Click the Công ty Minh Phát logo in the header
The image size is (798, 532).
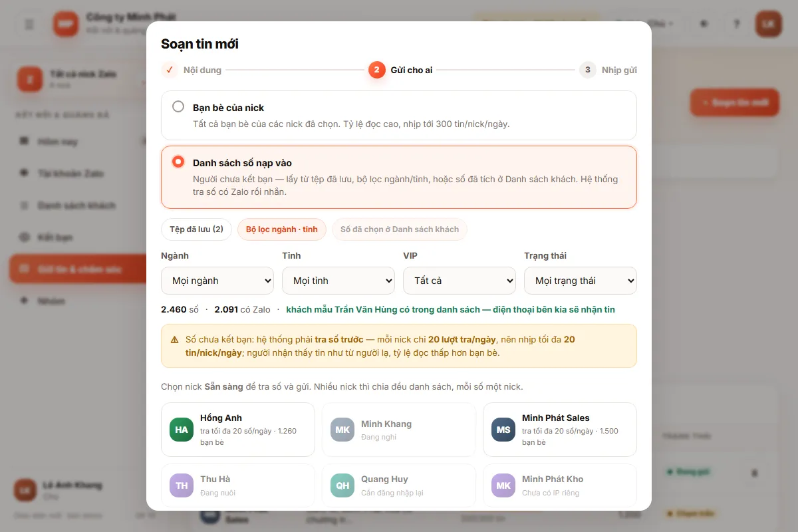pyautogui.click(x=66, y=24)
